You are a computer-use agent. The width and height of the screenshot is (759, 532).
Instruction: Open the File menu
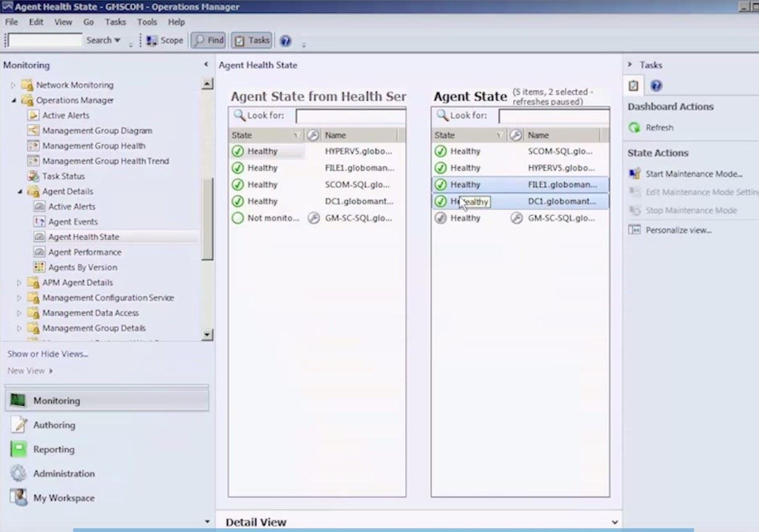[x=11, y=22]
